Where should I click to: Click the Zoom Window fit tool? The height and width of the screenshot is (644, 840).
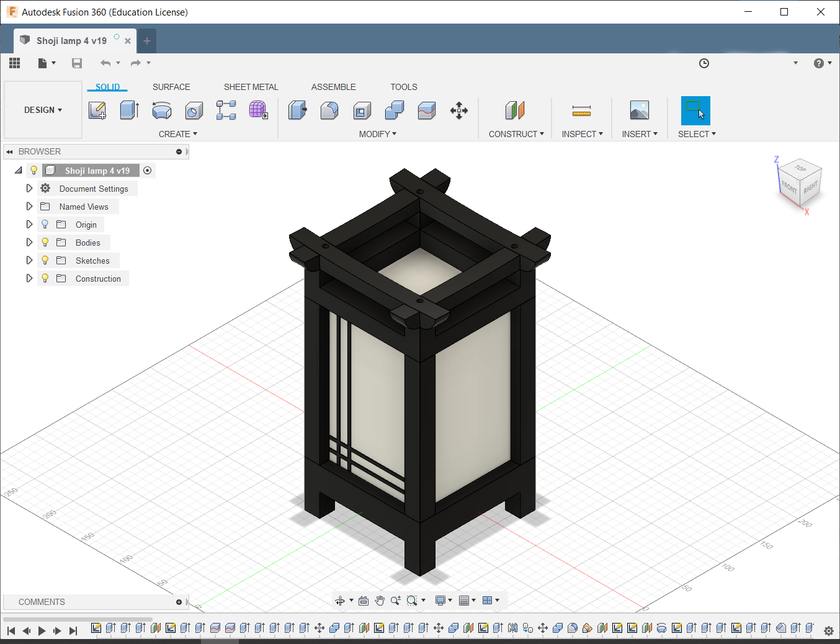tap(412, 601)
